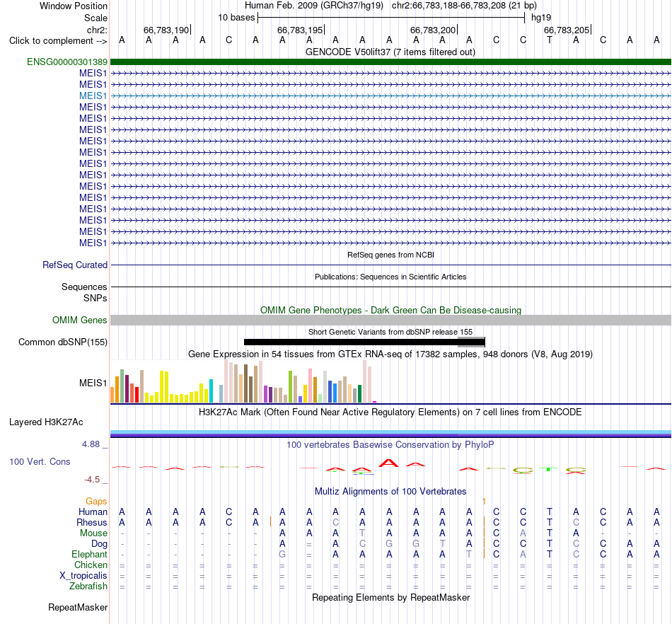Click the Sequences track label
The width and height of the screenshot is (672, 624).
coord(84,287)
